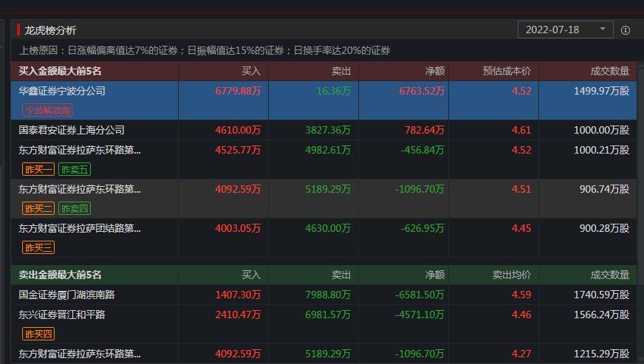This screenshot has height=364, width=644.
Task: Click the 卖出金额最大前5名 section header
Action: point(60,275)
